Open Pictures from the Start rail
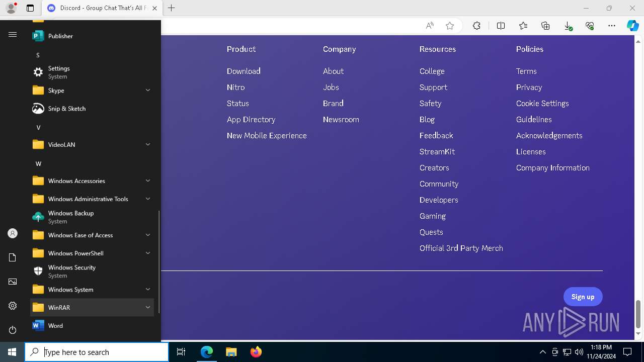Image resolution: width=644 pixels, height=362 pixels. pos(13,282)
